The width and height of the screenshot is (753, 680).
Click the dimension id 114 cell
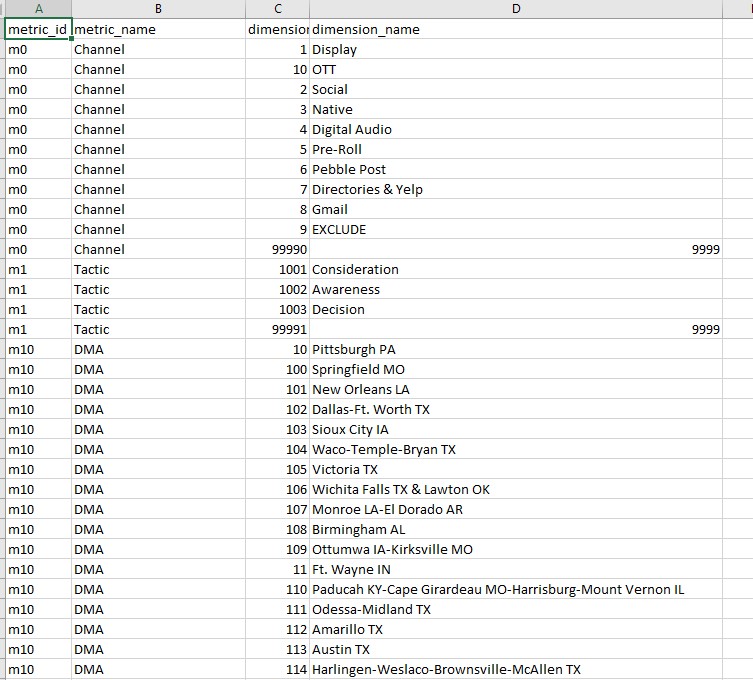click(278, 670)
